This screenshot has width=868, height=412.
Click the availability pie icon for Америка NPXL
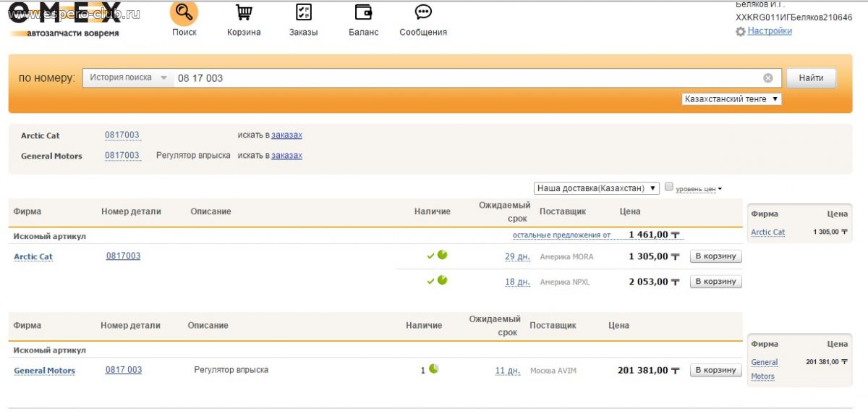[443, 280]
